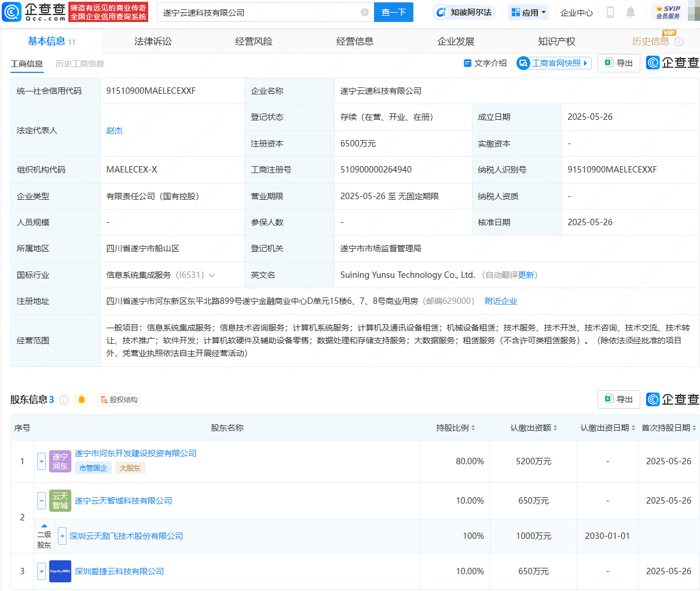This screenshot has width=700, height=591.
Task: Sort shareholders by 持股比例
Action: tap(455, 428)
